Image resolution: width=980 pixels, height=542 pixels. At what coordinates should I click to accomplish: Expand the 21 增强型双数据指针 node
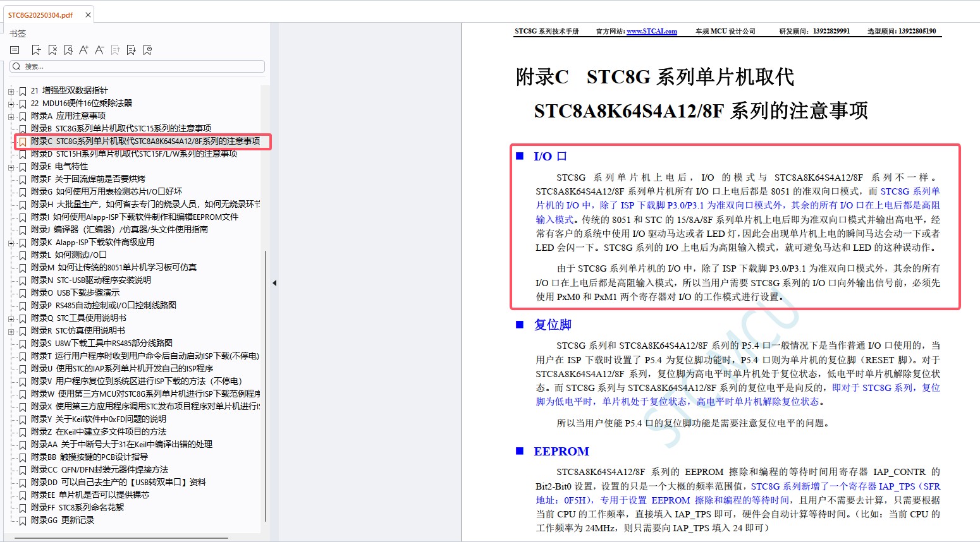[11, 91]
